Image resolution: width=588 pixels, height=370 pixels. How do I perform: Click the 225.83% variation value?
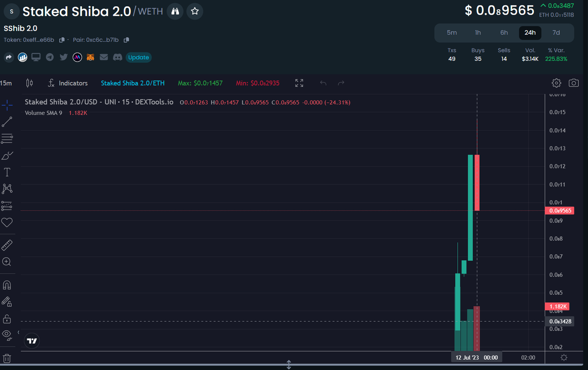(556, 59)
